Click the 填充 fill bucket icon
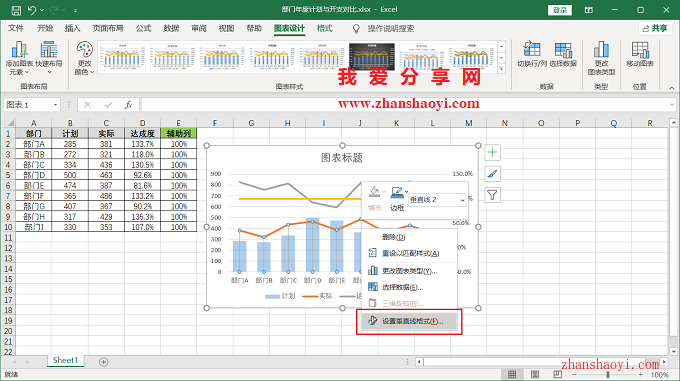Image resolution: width=680 pixels, height=381 pixels. pos(375,192)
